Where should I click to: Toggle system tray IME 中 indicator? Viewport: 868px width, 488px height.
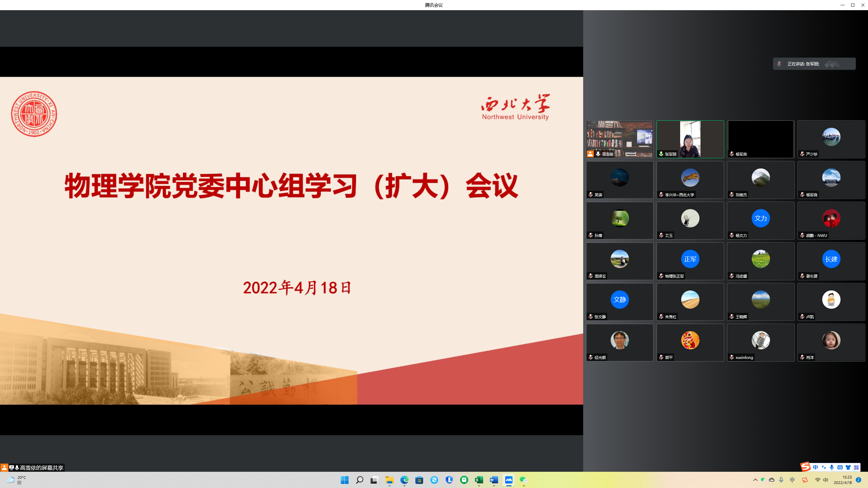(792, 480)
